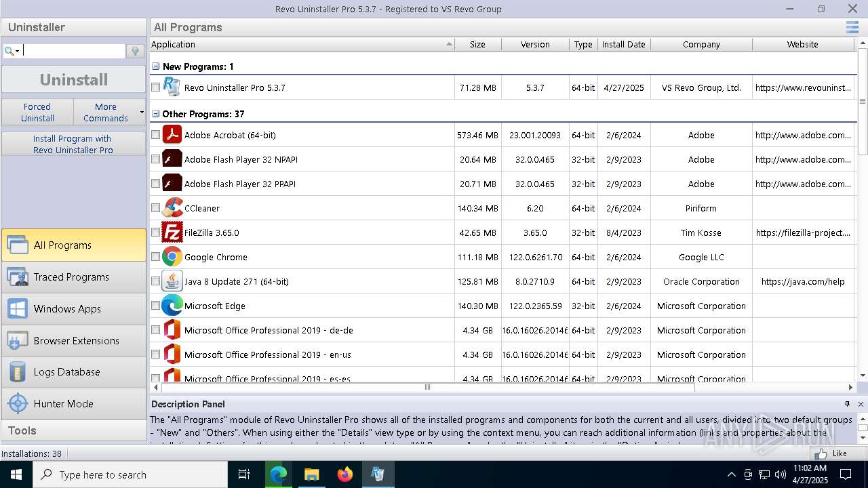Viewport: 868px width, 488px height.
Task: Click the CCleaner program icon
Action: (x=172, y=207)
